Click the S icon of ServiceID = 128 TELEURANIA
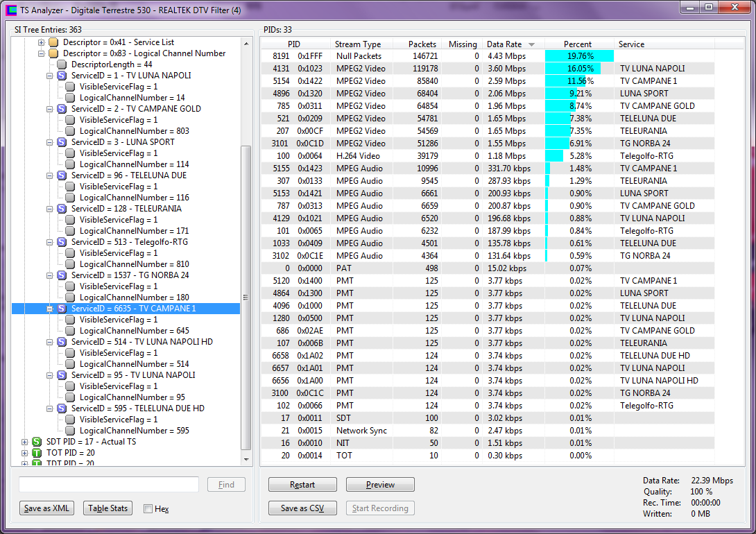The image size is (756, 534). click(62, 209)
